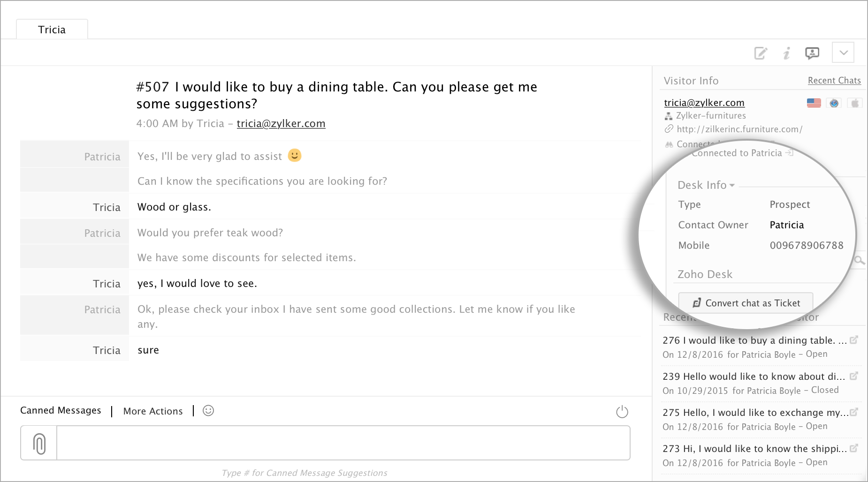End chat using the power icon

[x=622, y=412]
